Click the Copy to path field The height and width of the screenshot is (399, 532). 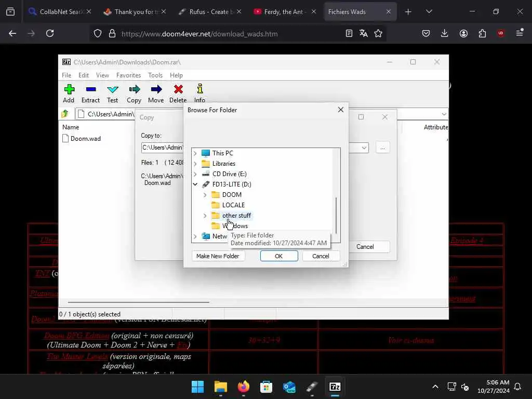pos(162,148)
